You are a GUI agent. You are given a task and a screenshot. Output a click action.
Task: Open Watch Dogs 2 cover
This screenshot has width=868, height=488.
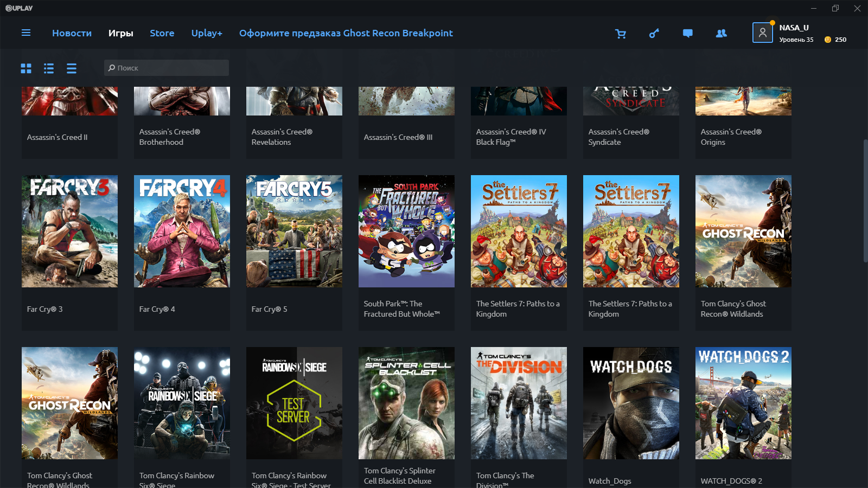743,403
